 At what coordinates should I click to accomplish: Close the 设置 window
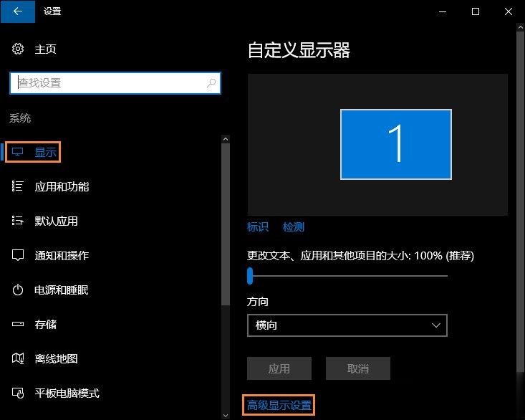[x=509, y=11]
